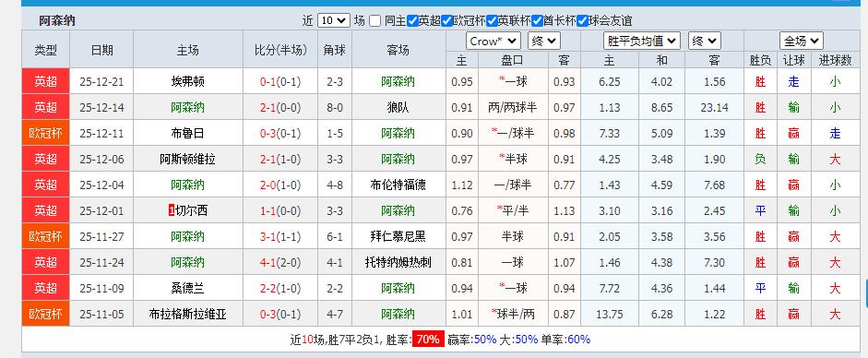Image resolution: width=868 pixels, height=358 pixels.
Task: Open 4-1(2-0) score versus 托特纳姆热刺
Action: [280, 262]
